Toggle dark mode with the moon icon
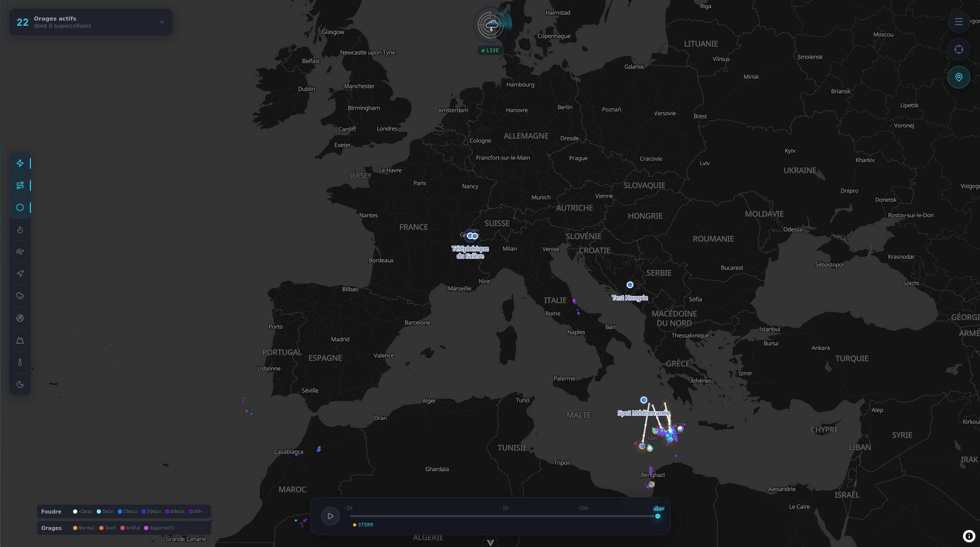This screenshot has width=980, height=547. tap(20, 384)
